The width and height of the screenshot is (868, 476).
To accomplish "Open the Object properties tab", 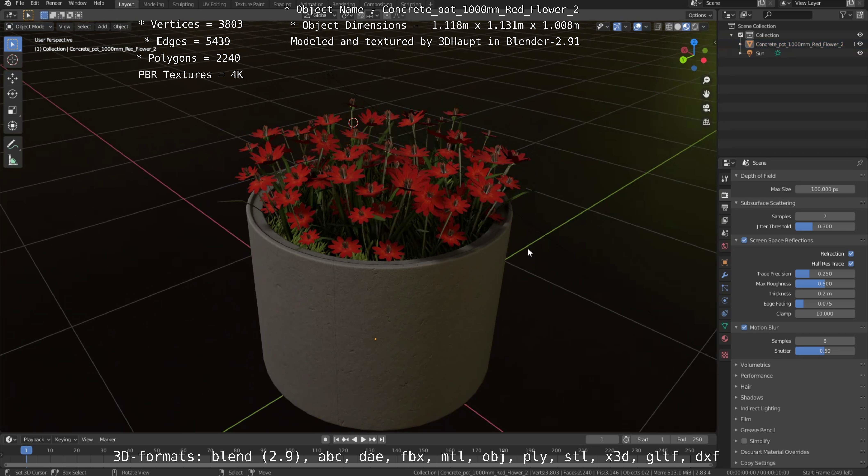I will tap(725, 262).
